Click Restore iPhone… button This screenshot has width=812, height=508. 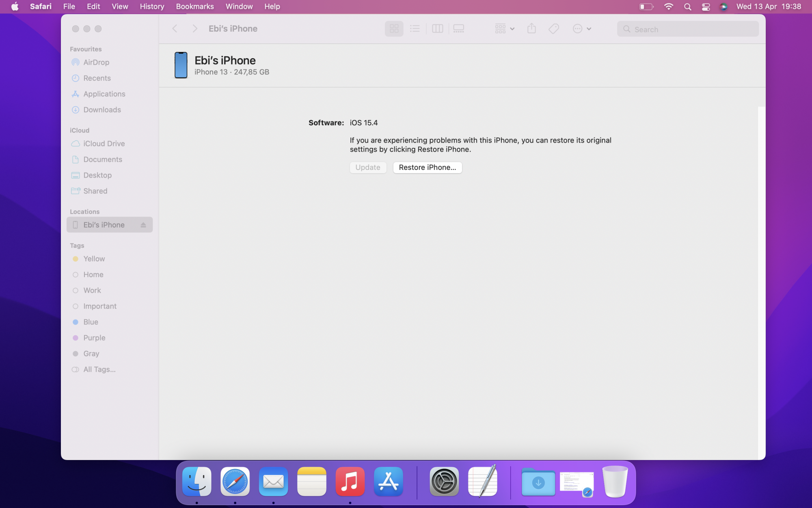[428, 167]
